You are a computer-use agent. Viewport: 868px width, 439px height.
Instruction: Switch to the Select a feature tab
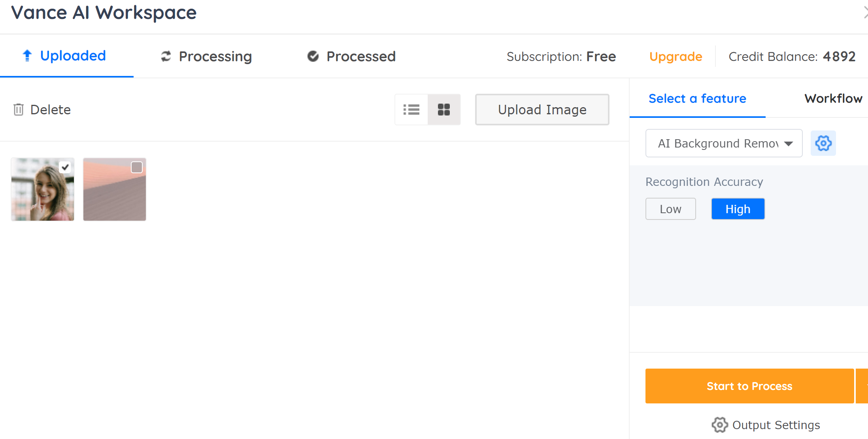pyautogui.click(x=698, y=98)
